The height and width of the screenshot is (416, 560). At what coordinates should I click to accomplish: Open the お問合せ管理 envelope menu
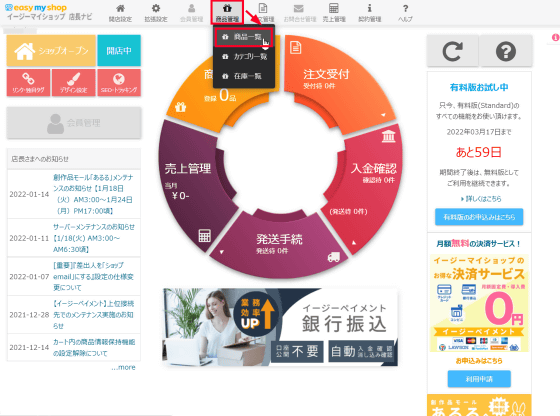pyautogui.click(x=299, y=13)
